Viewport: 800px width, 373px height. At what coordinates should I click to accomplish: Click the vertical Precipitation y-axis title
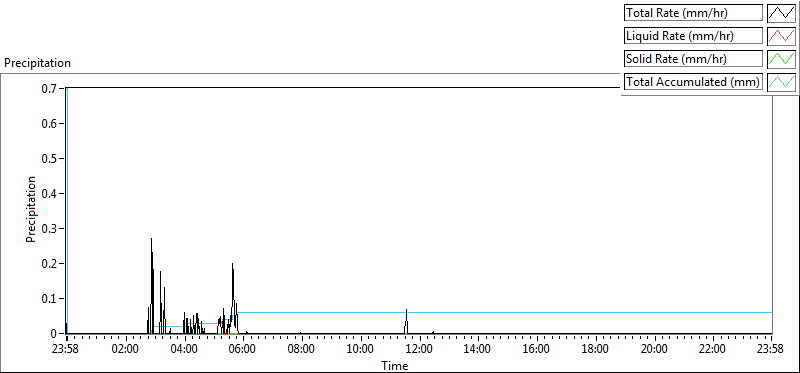coord(31,209)
